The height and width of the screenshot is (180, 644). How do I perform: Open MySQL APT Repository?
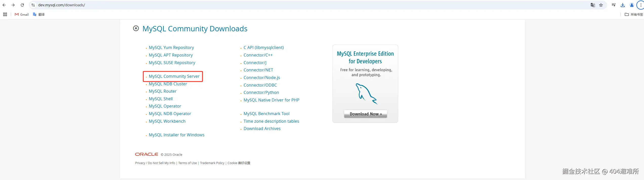point(171,55)
